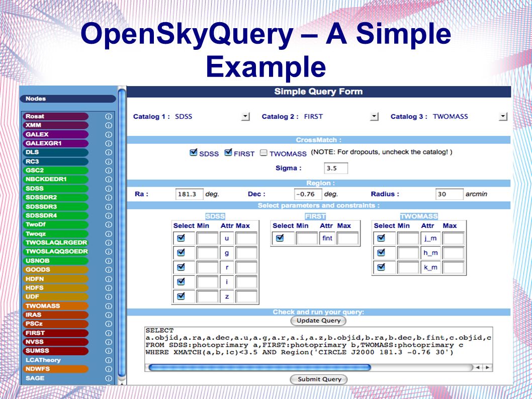Click info icon beside TwoDf
This screenshot has height=399, width=532.
click(109, 225)
